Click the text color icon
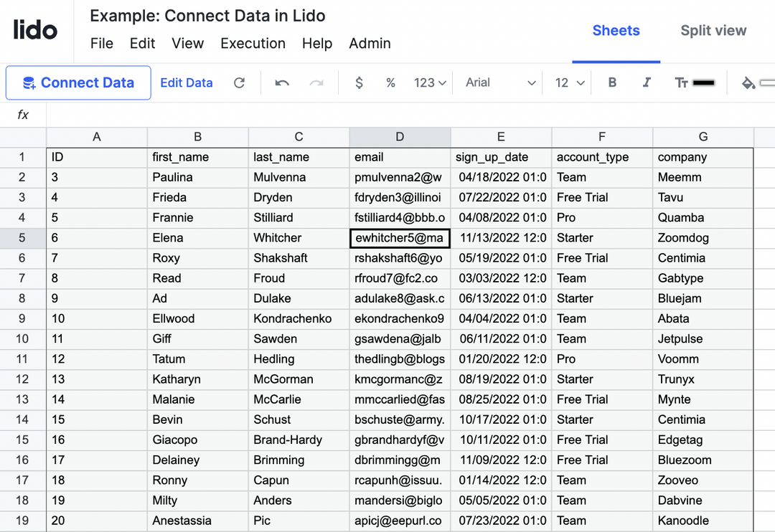 680,82
